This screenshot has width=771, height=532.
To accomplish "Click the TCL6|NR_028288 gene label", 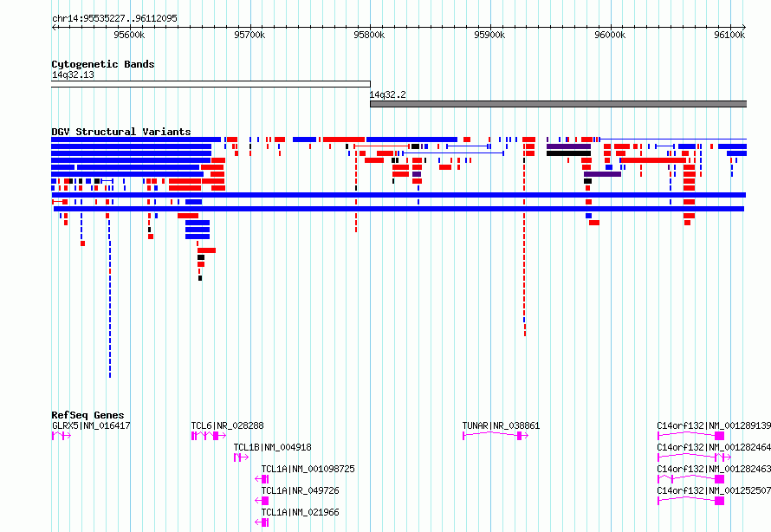I will click(227, 425).
